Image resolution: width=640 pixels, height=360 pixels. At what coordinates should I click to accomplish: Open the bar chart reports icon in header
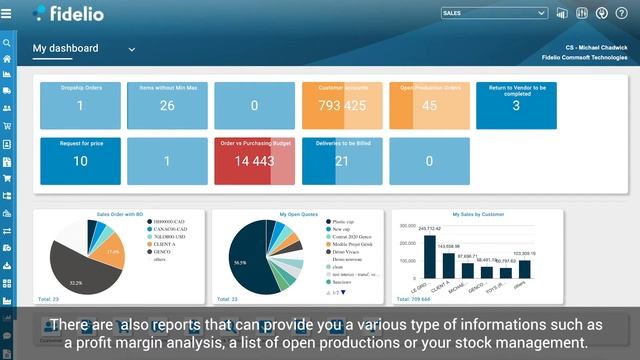coord(562,13)
